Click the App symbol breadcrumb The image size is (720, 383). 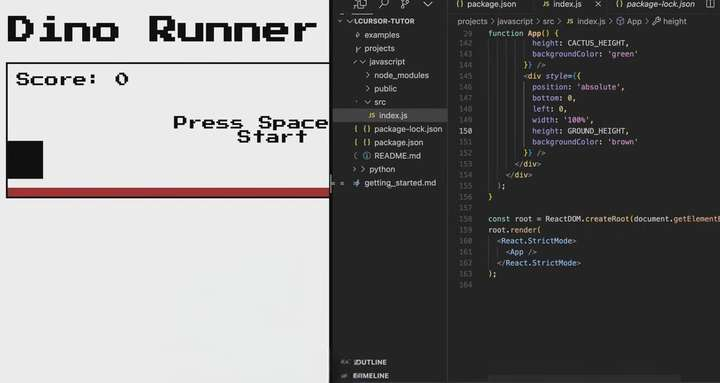click(634, 21)
